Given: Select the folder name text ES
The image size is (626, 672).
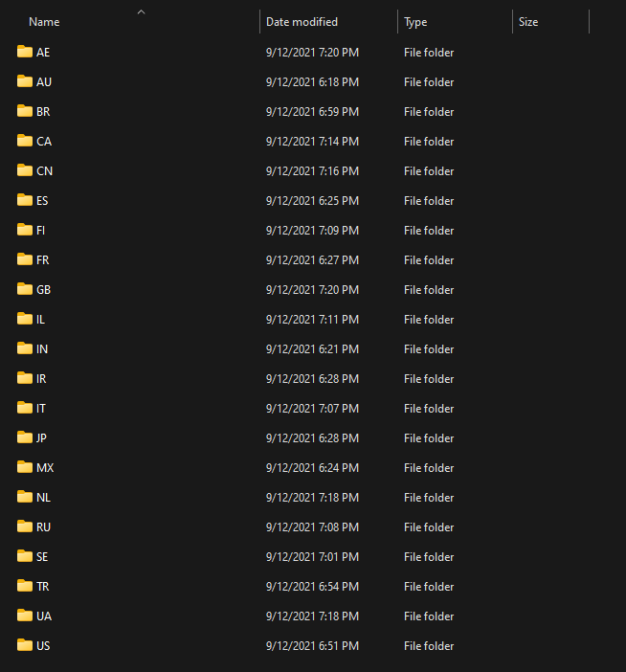Looking at the screenshot, I should (x=42, y=201).
